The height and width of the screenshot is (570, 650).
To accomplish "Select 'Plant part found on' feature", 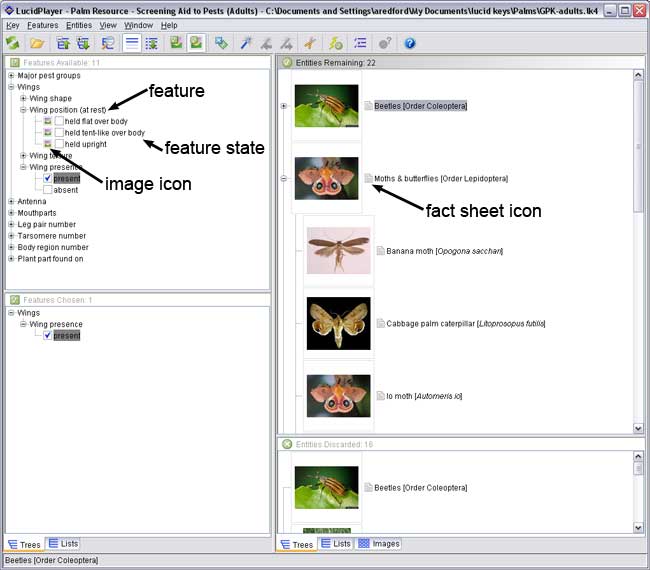I will (51, 259).
